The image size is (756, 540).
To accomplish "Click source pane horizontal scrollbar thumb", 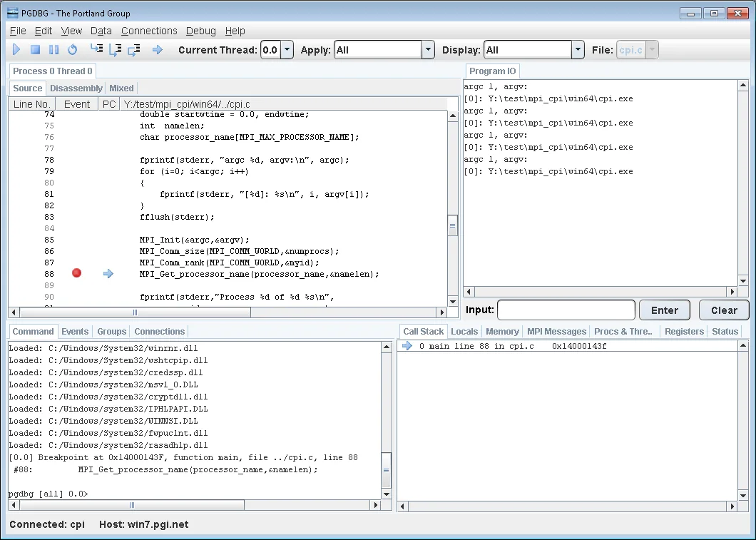I will pos(135,312).
